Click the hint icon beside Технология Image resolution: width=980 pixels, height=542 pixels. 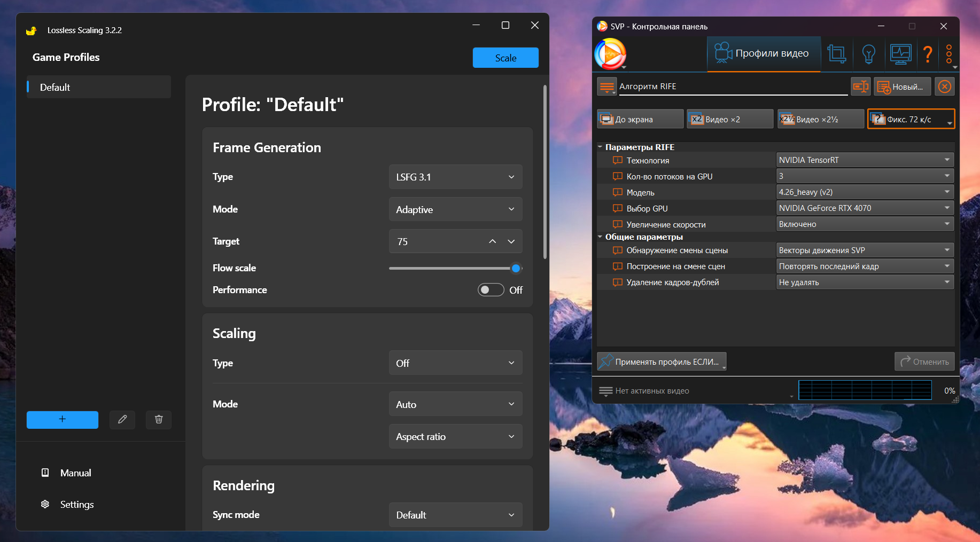point(618,160)
